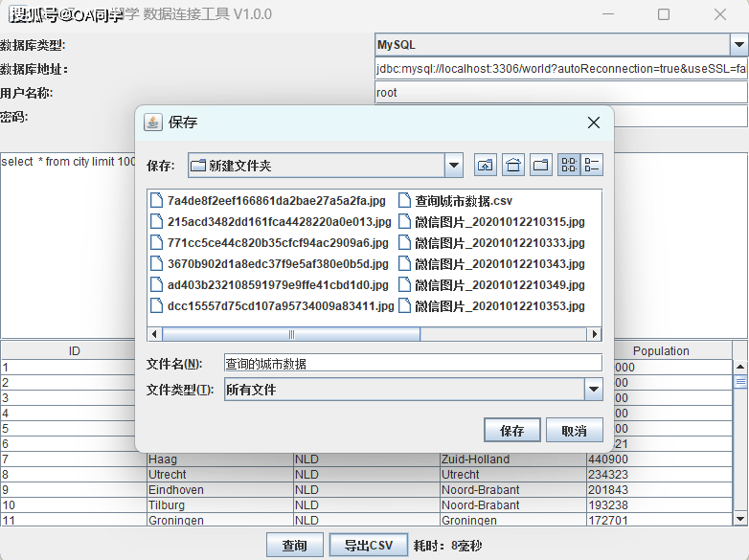The width and height of the screenshot is (749, 560).
Task: Expand the 文件类型 dropdown
Action: click(593, 390)
